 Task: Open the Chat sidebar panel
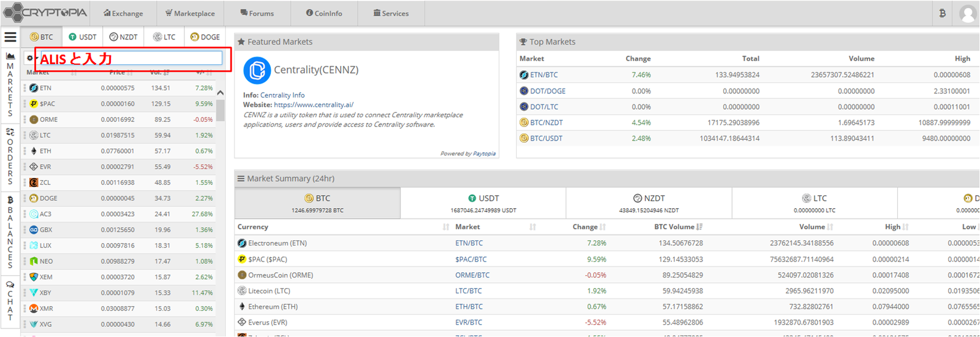pos(10,300)
